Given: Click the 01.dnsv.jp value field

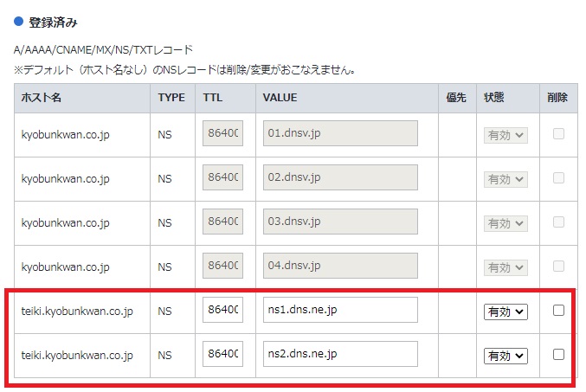Looking at the screenshot, I should tap(340, 134).
